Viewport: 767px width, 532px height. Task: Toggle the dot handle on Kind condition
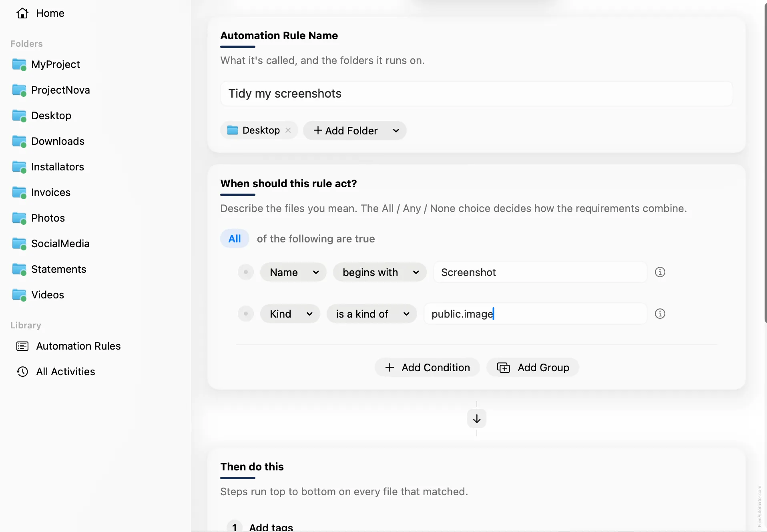pyautogui.click(x=246, y=314)
